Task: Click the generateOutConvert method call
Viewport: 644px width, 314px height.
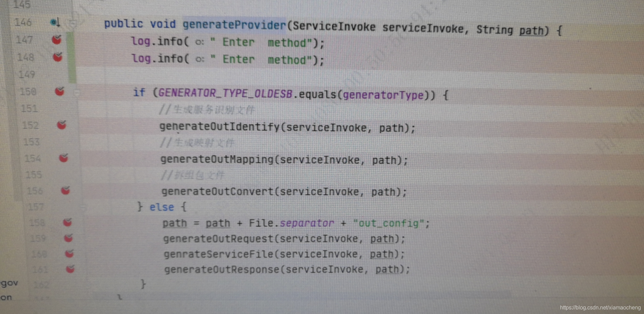Action: tap(217, 191)
